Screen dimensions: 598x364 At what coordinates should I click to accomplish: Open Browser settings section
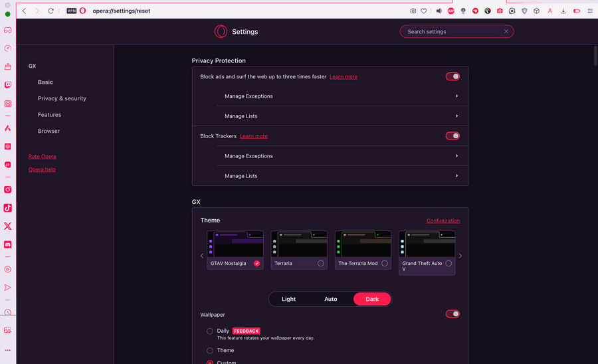tap(49, 131)
